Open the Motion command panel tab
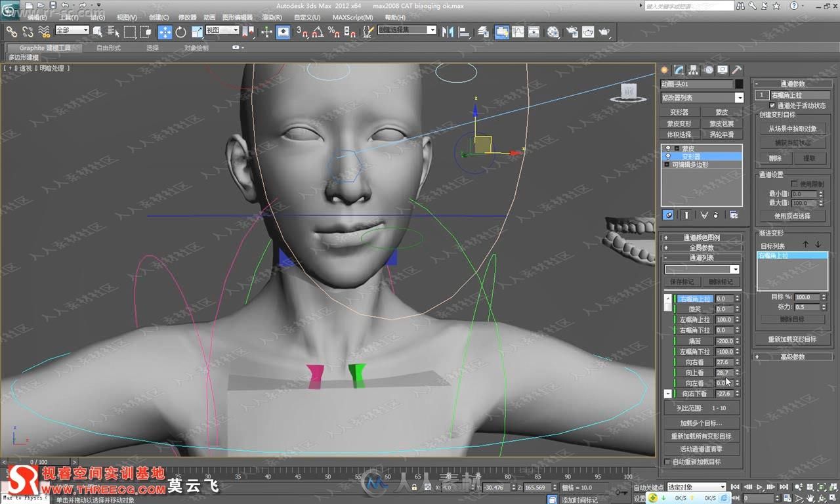 (709, 70)
